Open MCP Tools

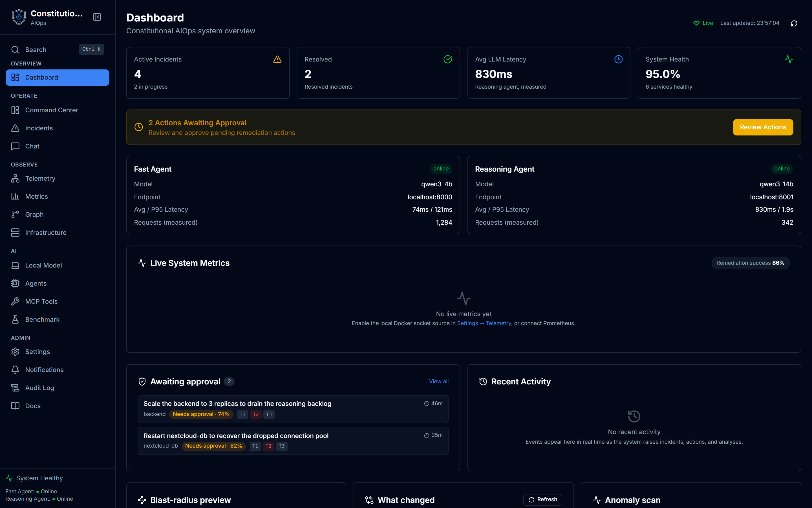pos(58,302)
